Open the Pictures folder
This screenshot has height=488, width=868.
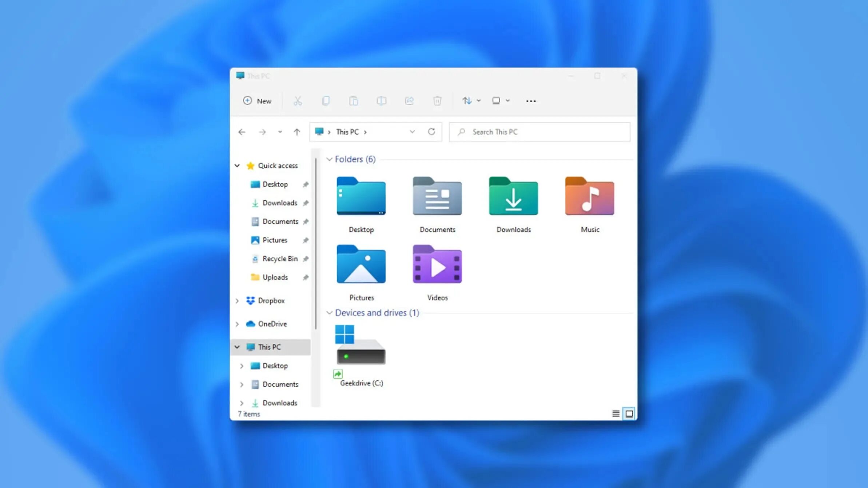pos(361,271)
